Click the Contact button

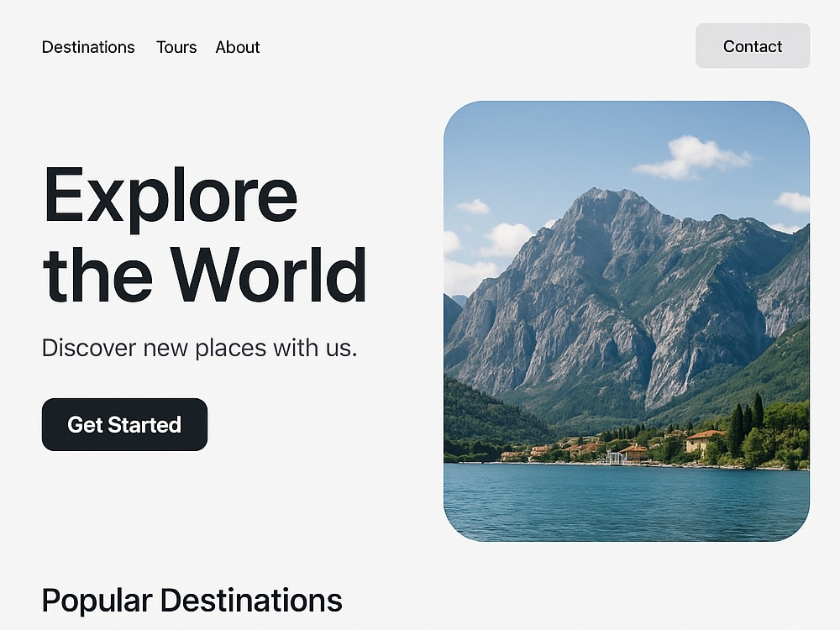[x=753, y=45]
